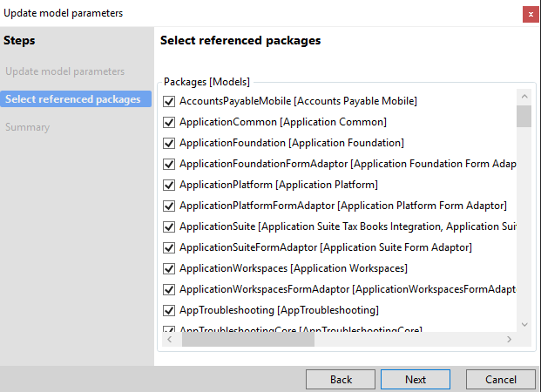Screen dimensions: 541x392
Task: Select ApplicationFoundationFormAdaptor row text
Action: tap(348, 164)
